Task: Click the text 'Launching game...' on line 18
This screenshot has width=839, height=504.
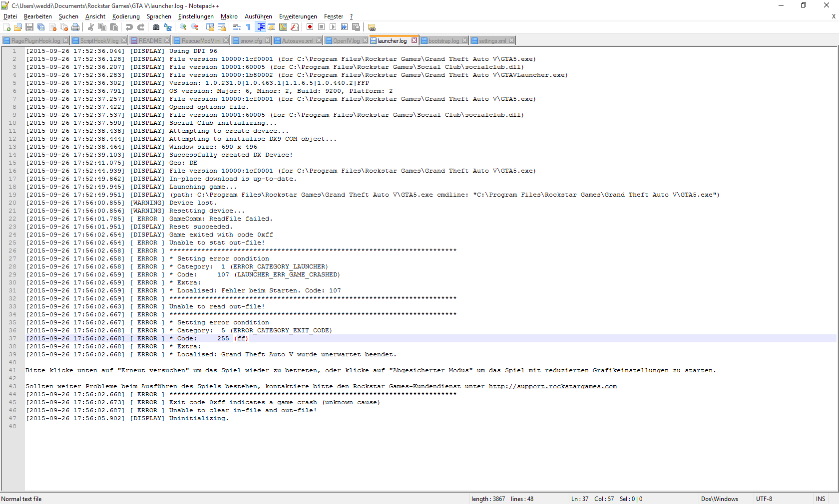Action: click(203, 187)
